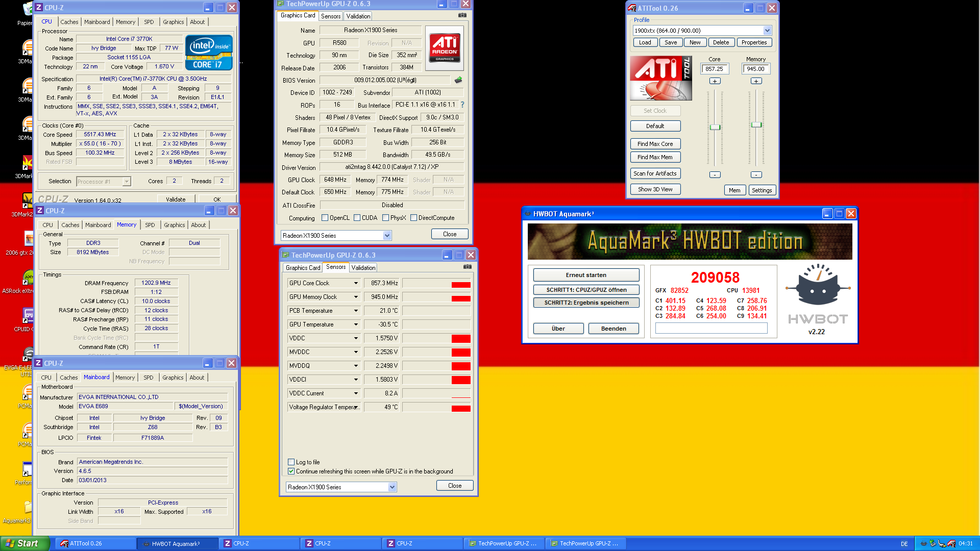Uncheck Continue refreshing in background option

tap(291, 471)
